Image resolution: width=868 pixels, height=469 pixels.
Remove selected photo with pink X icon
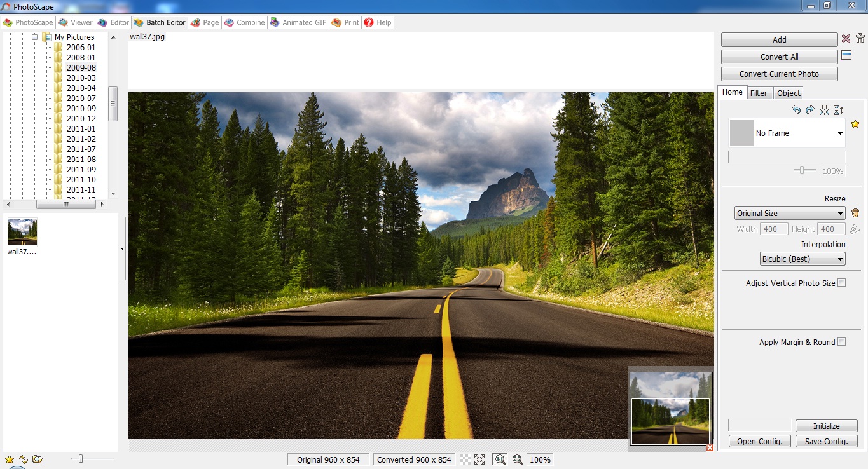coord(846,39)
